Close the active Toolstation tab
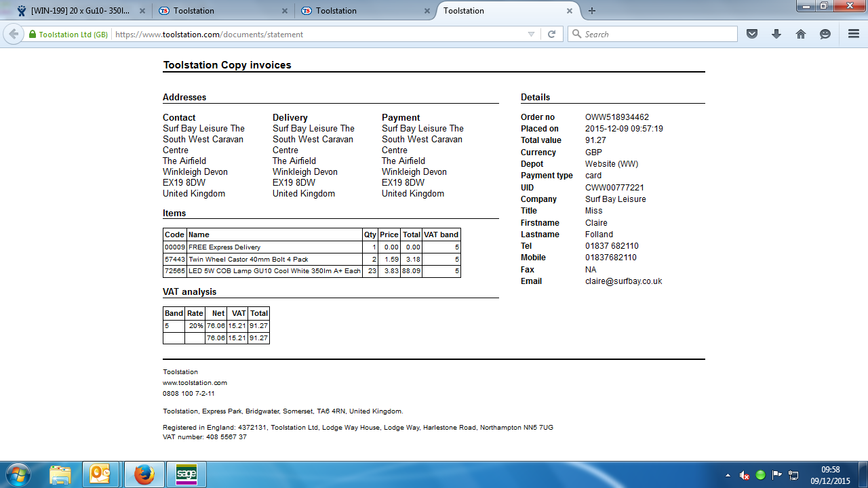The image size is (868, 488). point(570,11)
